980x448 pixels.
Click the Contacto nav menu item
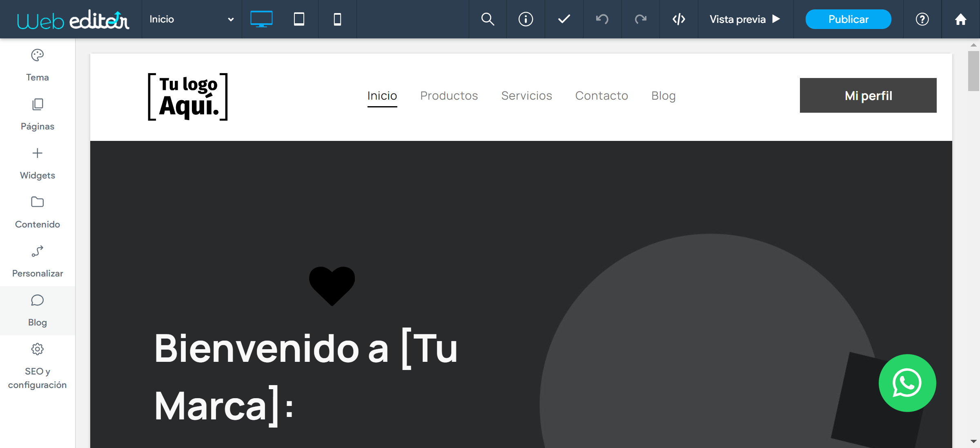(x=601, y=96)
